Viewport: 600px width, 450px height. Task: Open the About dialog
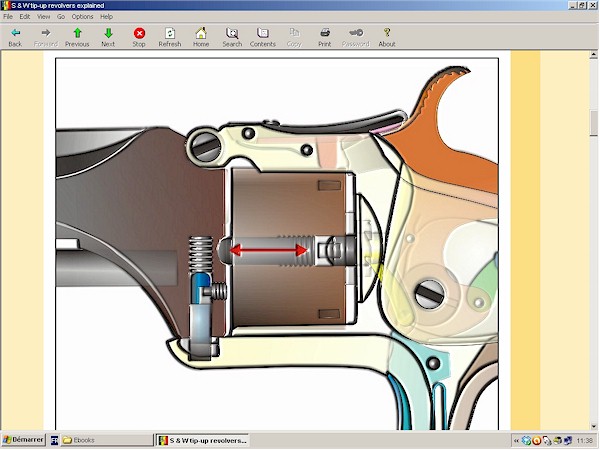point(386,38)
